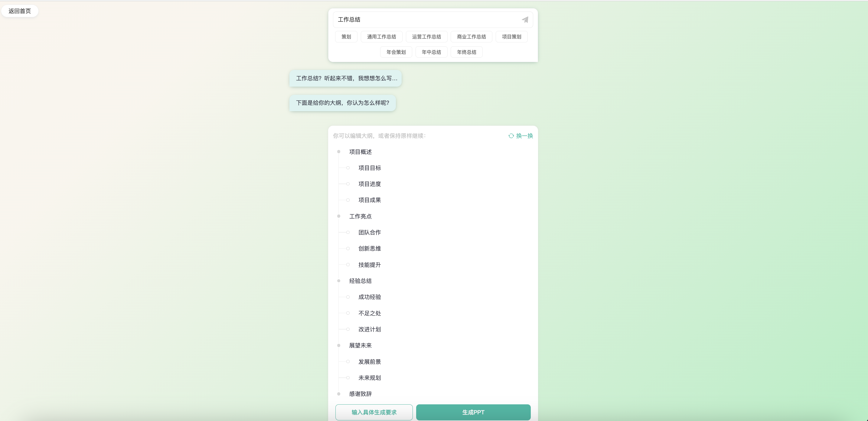Edit the 感谢致辞 outline heading
Image resolution: width=868 pixels, height=421 pixels.
360,394
